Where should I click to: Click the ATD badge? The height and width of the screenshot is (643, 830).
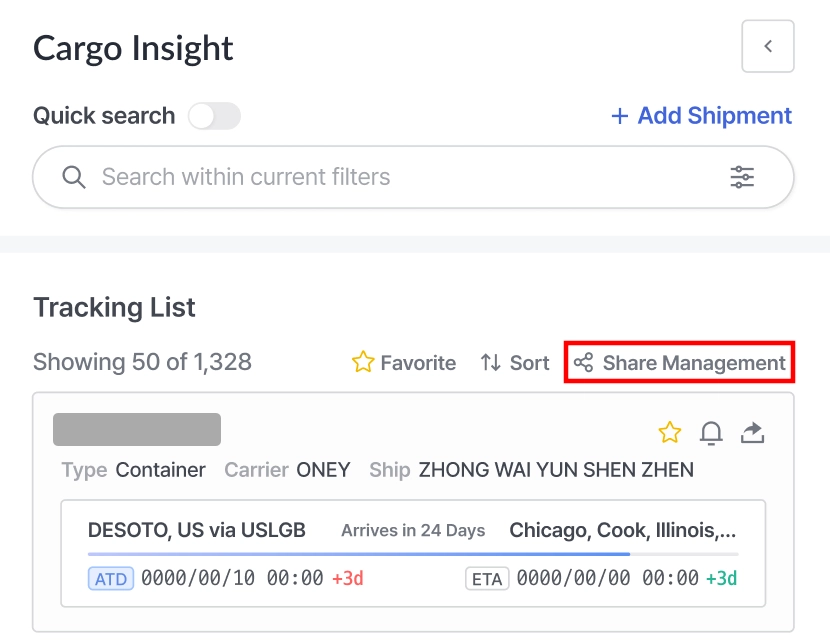(111, 578)
